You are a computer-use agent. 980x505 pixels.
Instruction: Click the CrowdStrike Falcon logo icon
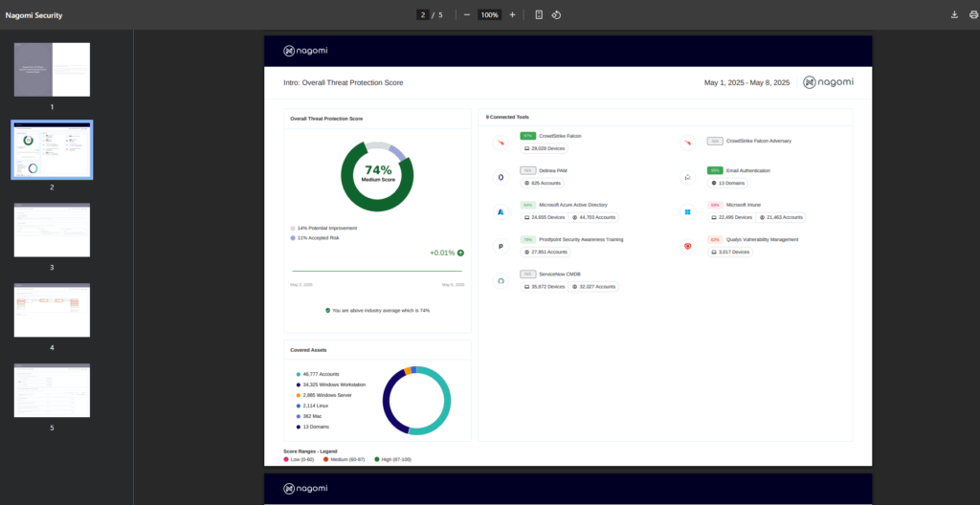(501, 143)
